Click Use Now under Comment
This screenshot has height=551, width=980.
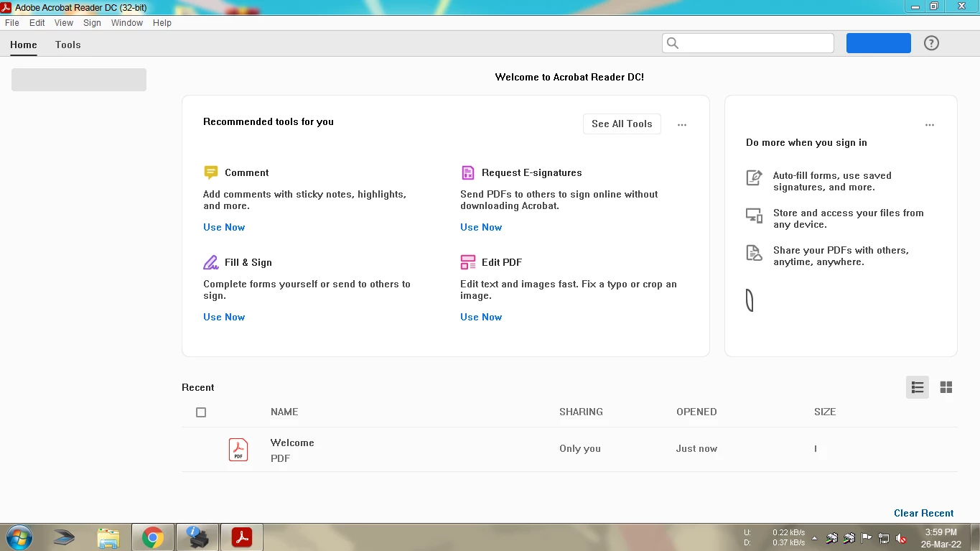[x=224, y=227]
